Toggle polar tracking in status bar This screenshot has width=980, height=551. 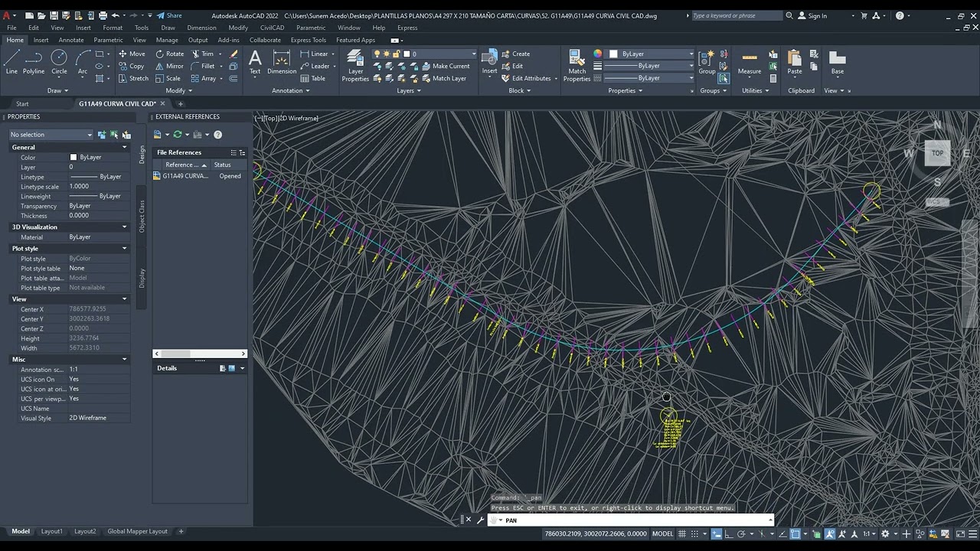click(x=741, y=533)
